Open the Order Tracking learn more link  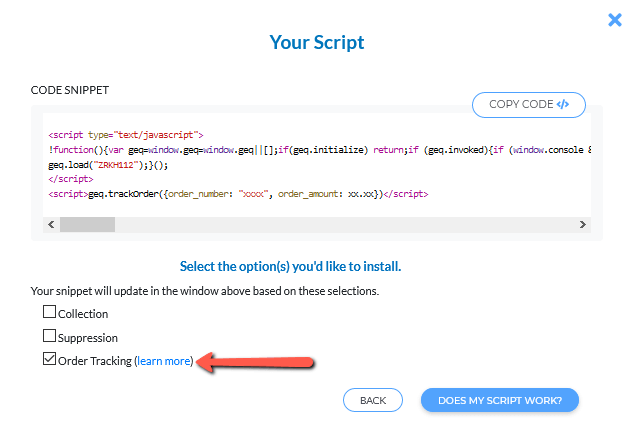pyautogui.click(x=164, y=361)
